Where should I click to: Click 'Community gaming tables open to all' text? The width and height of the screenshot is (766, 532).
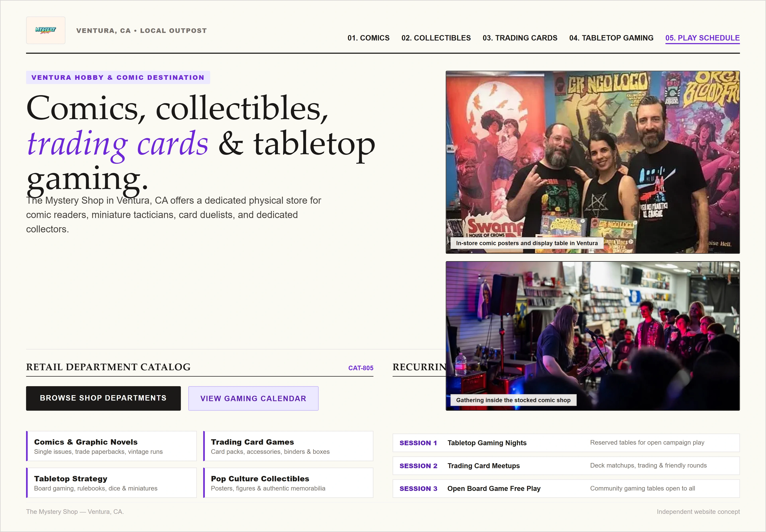(642, 489)
